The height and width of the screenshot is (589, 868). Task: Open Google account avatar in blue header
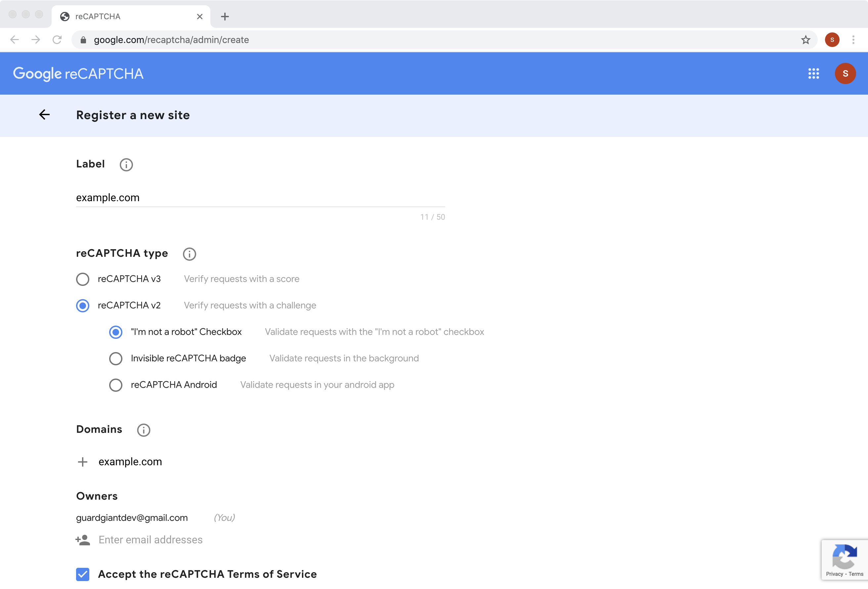[x=845, y=73]
